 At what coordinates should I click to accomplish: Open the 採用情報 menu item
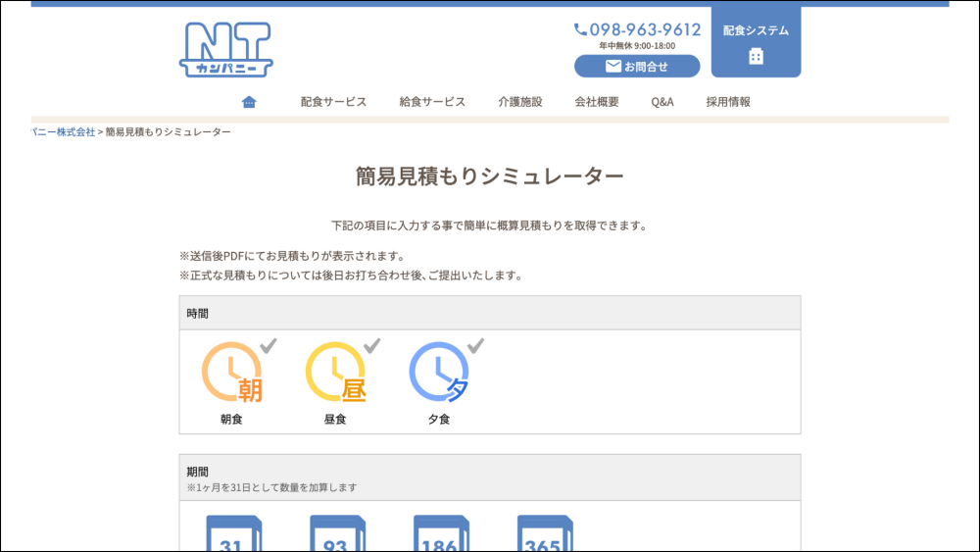click(728, 102)
